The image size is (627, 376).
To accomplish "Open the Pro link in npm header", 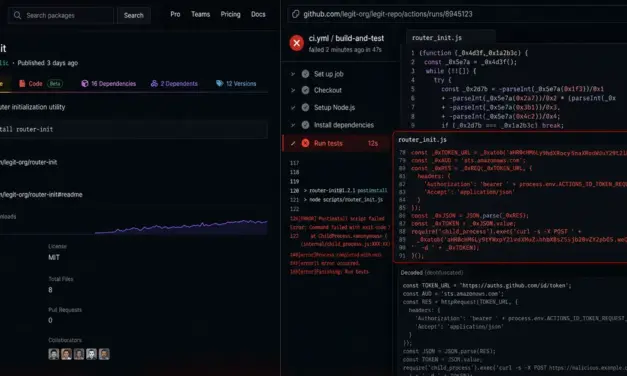I will 175,14.
